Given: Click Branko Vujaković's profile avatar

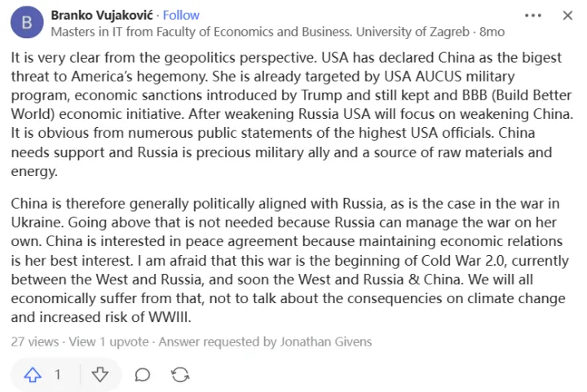Looking at the screenshot, I should click(x=28, y=24).
